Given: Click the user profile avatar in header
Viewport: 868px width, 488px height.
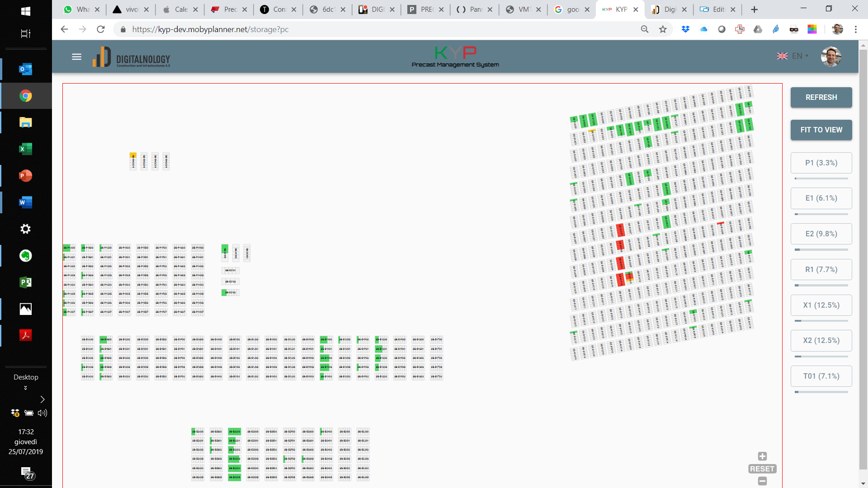Looking at the screenshot, I should point(830,56).
